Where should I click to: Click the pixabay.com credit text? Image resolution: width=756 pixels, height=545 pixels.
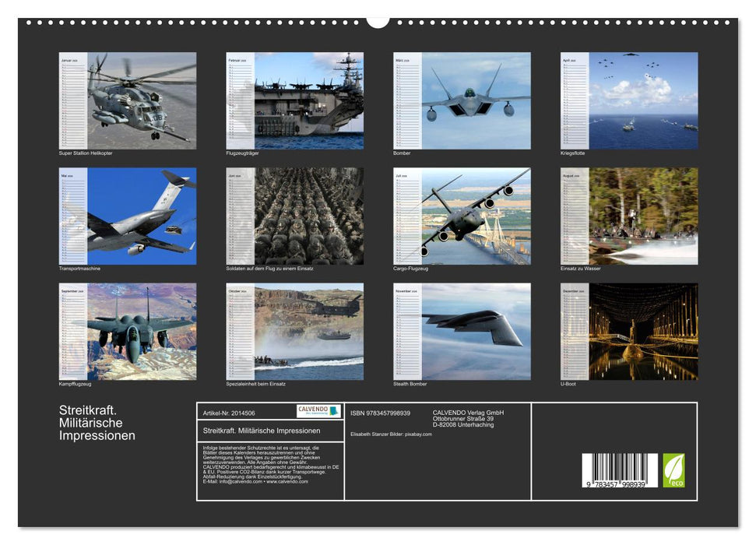(x=417, y=433)
